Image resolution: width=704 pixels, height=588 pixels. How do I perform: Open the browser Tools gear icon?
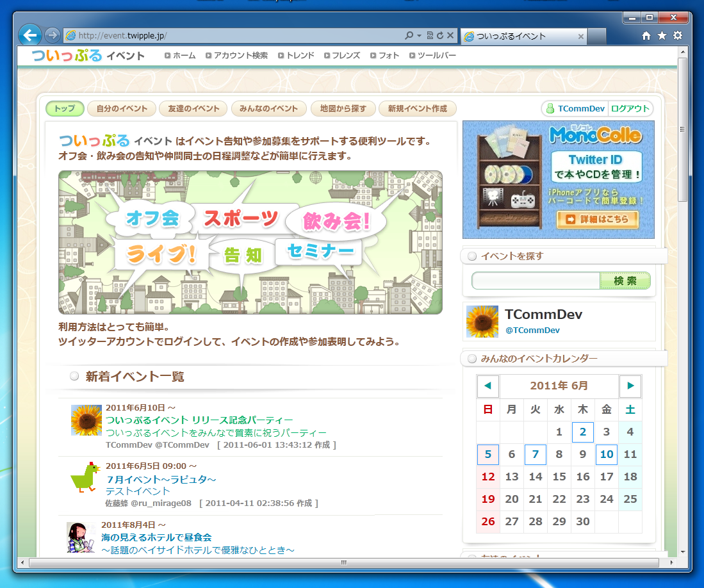point(678,35)
